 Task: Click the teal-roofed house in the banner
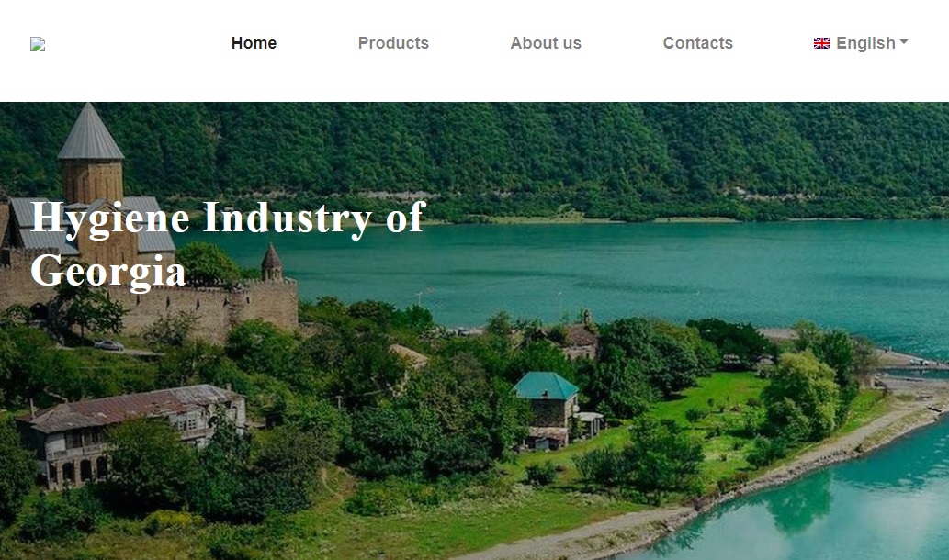[x=548, y=410]
